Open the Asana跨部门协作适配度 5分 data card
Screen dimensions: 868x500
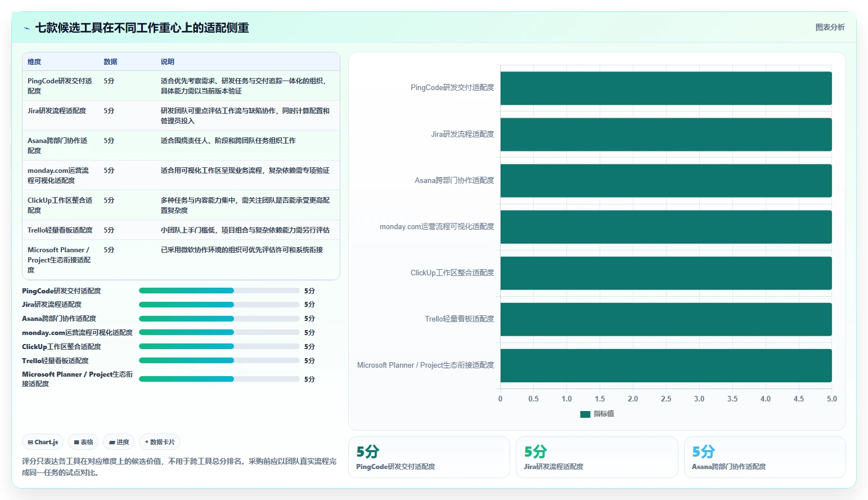(765, 457)
